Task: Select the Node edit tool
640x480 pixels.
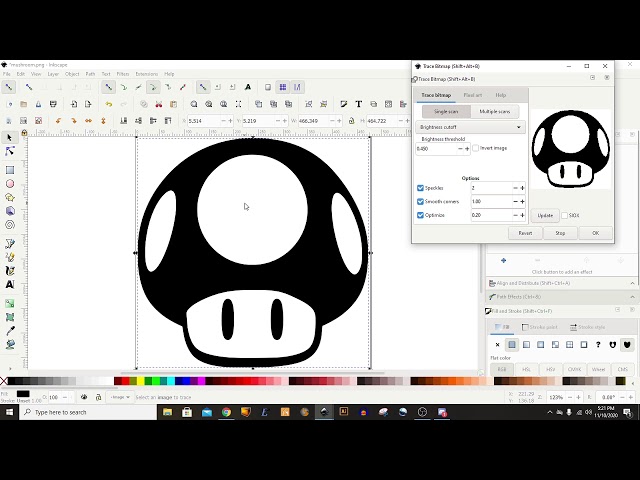Action: [10, 151]
